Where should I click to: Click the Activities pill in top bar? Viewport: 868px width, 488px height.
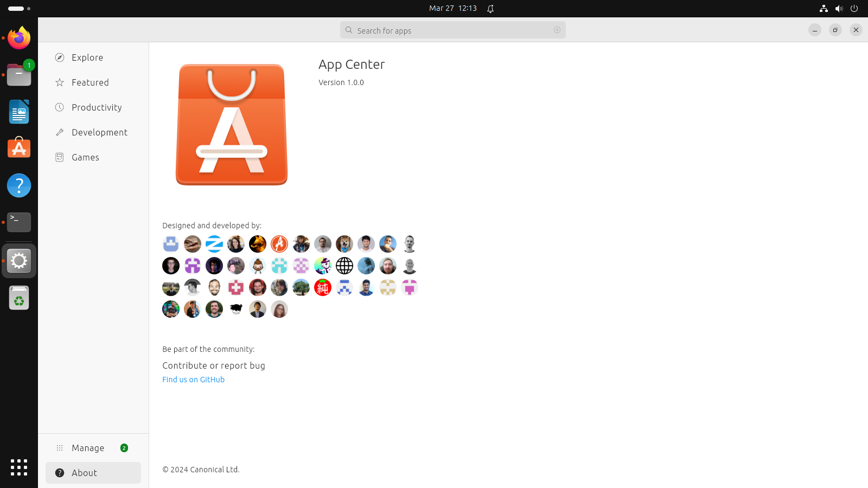(19, 9)
